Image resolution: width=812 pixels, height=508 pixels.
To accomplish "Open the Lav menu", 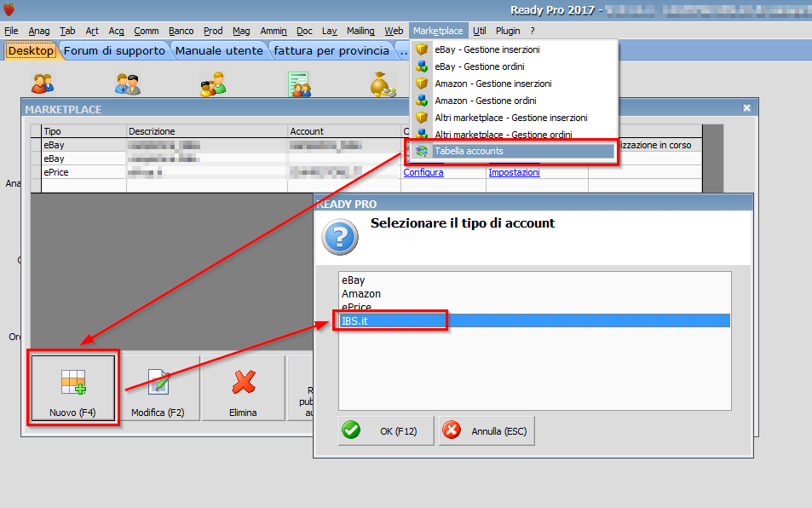I will [330, 31].
